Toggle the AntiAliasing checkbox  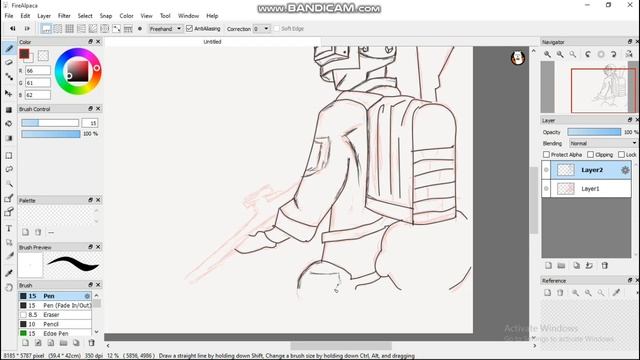189,29
